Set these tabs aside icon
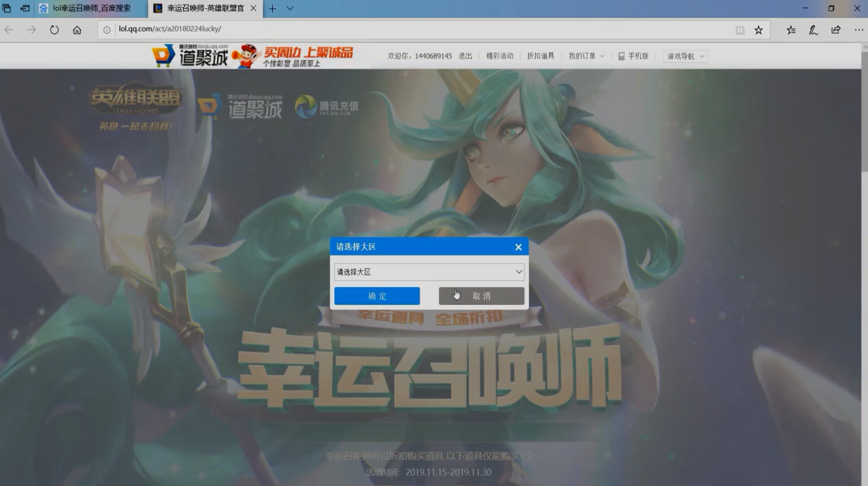The width and height of the screenshot is (868, 486). (25, 8)
